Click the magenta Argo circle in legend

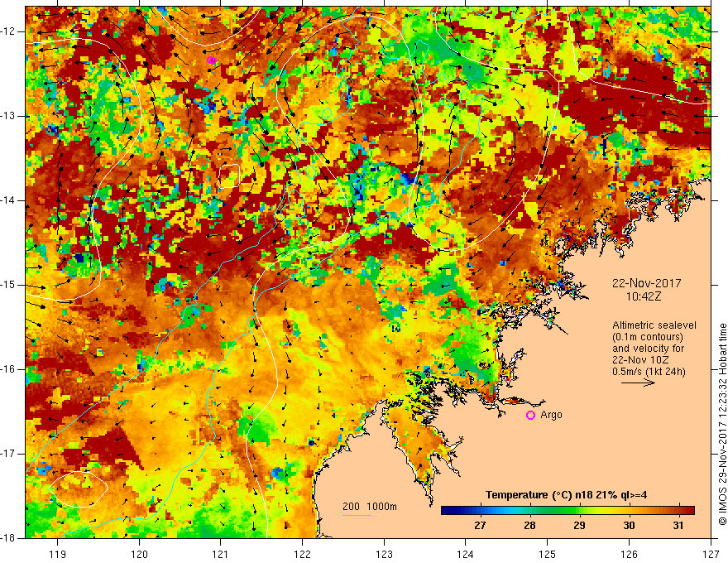tap(530, 415)
